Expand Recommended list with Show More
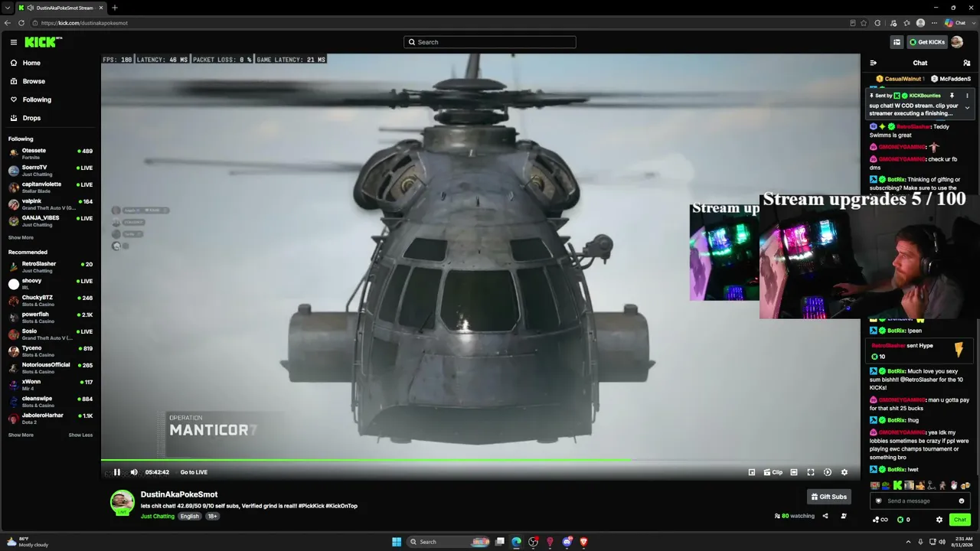Viewport: 980px width, 551px height. point(21,435)
